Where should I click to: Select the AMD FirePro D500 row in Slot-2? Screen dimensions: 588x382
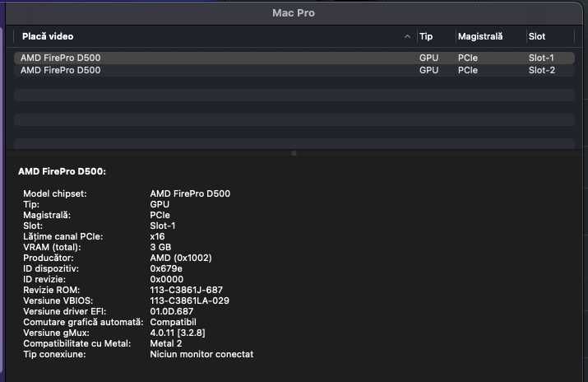pyautogui.click(x=294, y=70)
